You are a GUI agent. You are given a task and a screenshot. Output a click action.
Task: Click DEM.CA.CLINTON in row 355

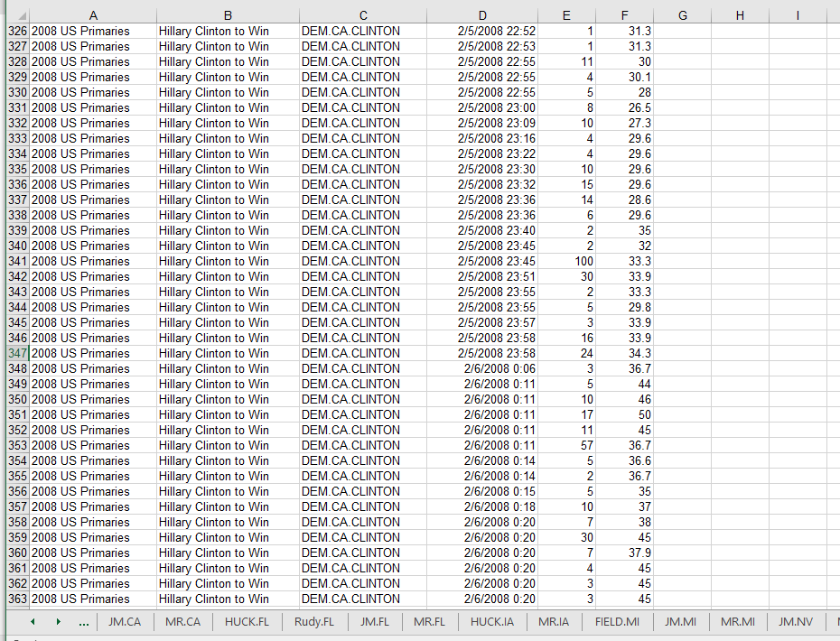point(363,476)
